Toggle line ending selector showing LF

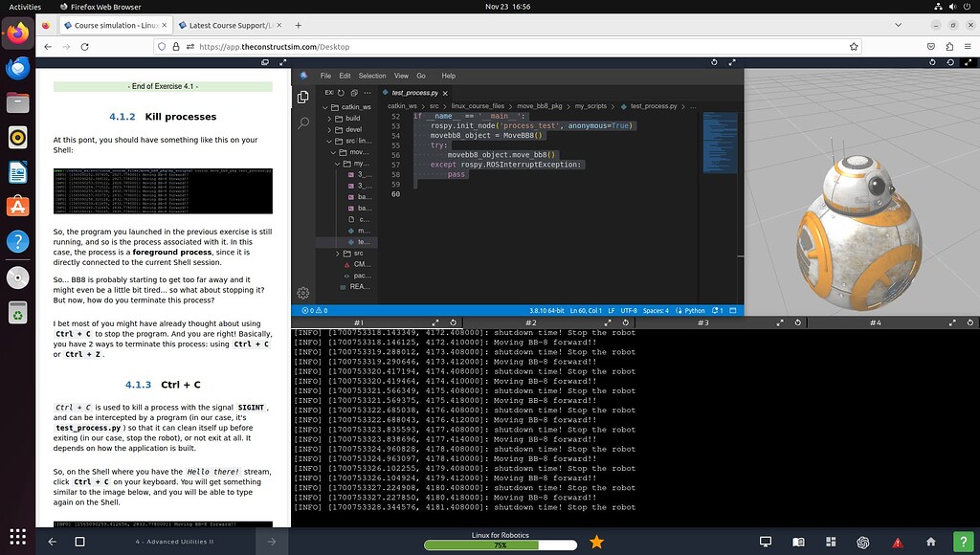[x=612, y=310]
